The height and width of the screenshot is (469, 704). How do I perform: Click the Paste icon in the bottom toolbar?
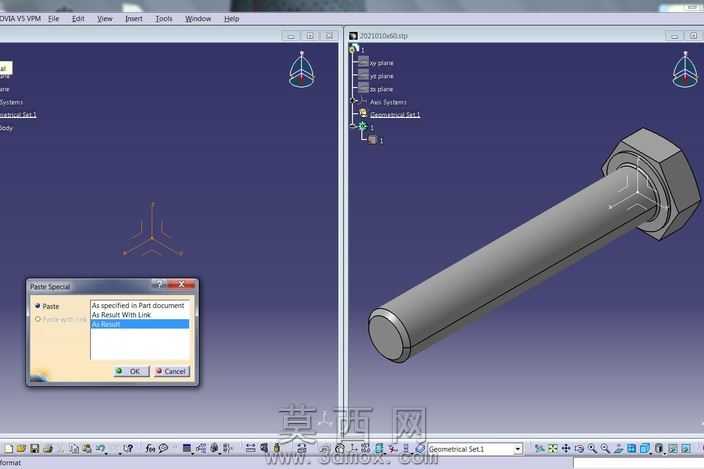[x=87, y=448]
